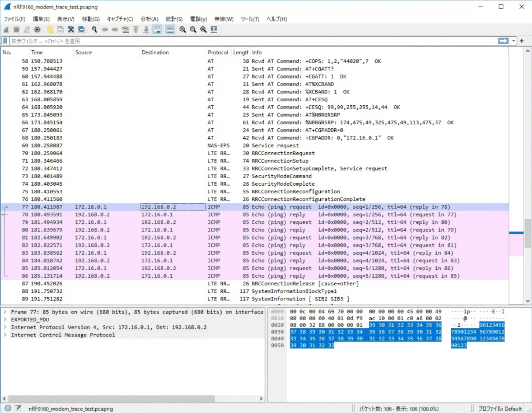
Task: Click the resize columns icon
Action: (214, 30)
